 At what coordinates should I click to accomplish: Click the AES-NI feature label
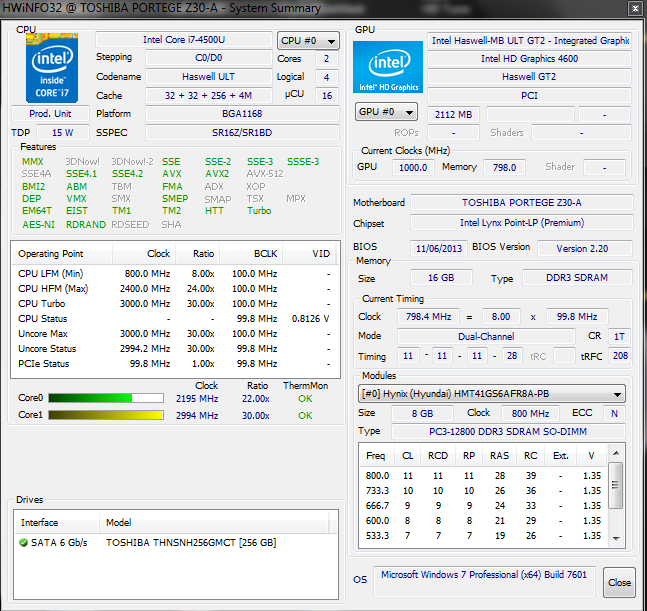pos(38,224)
